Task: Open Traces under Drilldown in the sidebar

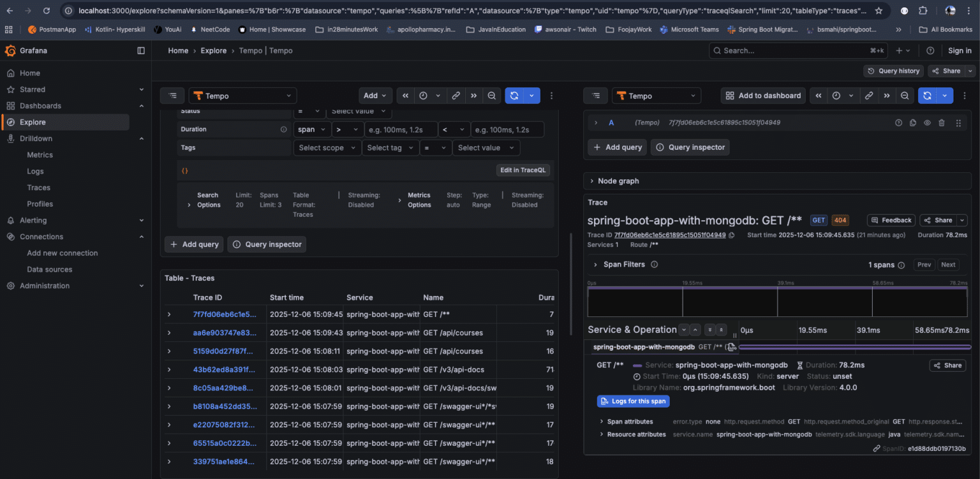Action: (x=38, y=188)
